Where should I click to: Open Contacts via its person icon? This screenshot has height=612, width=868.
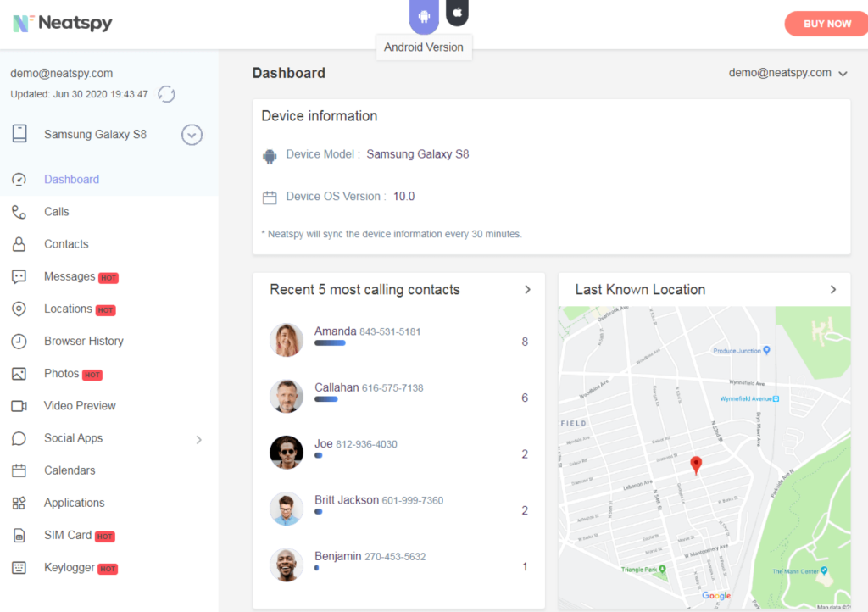19,244
